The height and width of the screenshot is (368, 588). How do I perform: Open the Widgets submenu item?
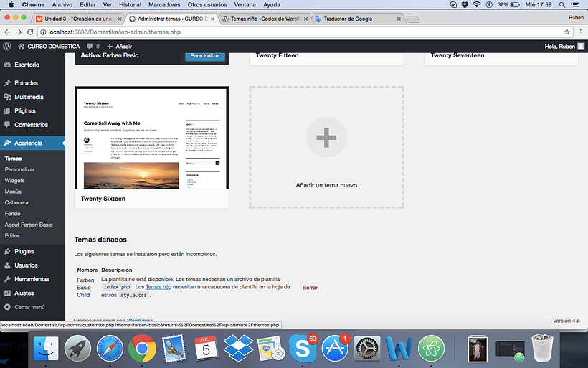tap(14, 181)
